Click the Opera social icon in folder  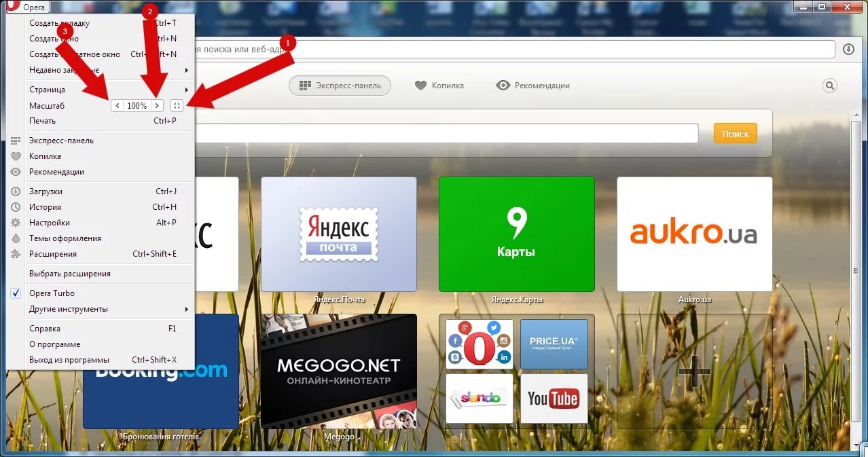[x=480, y=344]
